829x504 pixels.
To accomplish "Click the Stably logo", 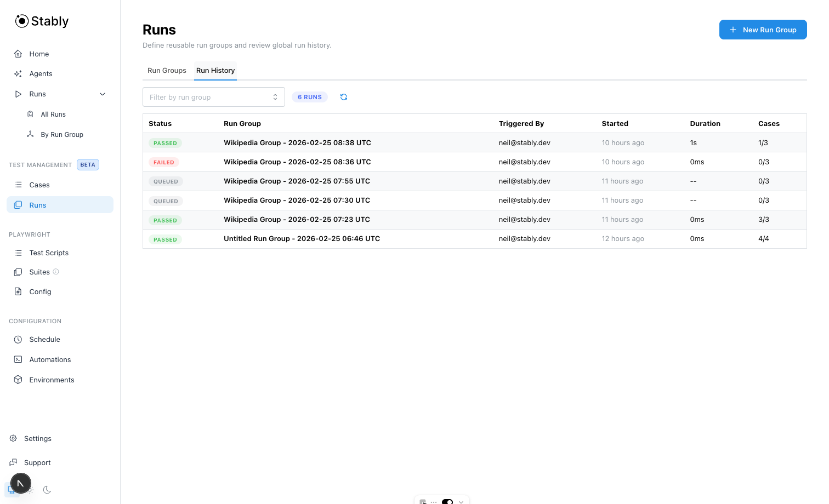I will 41,21.
